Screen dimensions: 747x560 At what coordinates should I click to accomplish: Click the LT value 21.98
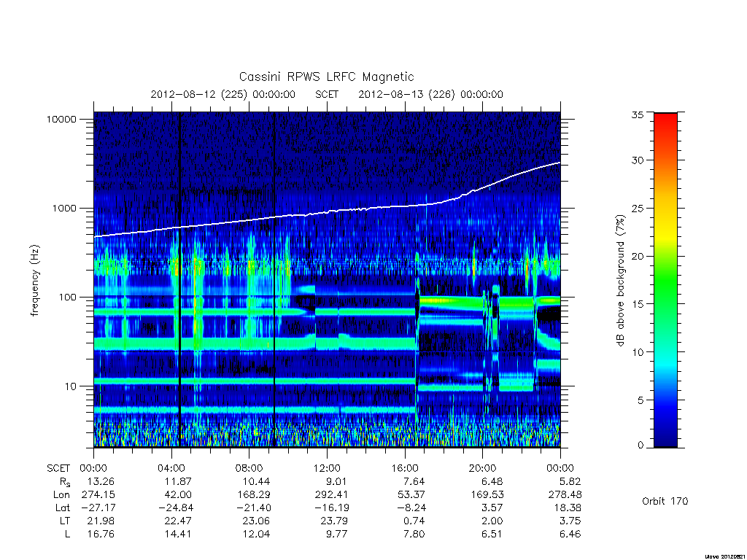coord(101,521)
